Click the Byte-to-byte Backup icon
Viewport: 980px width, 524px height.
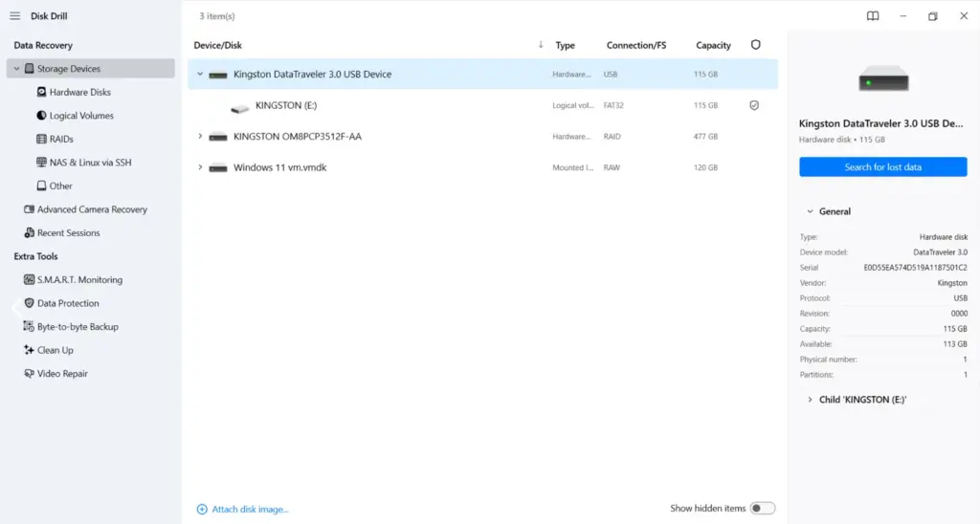pyautogui.click(x=29, y=327)
